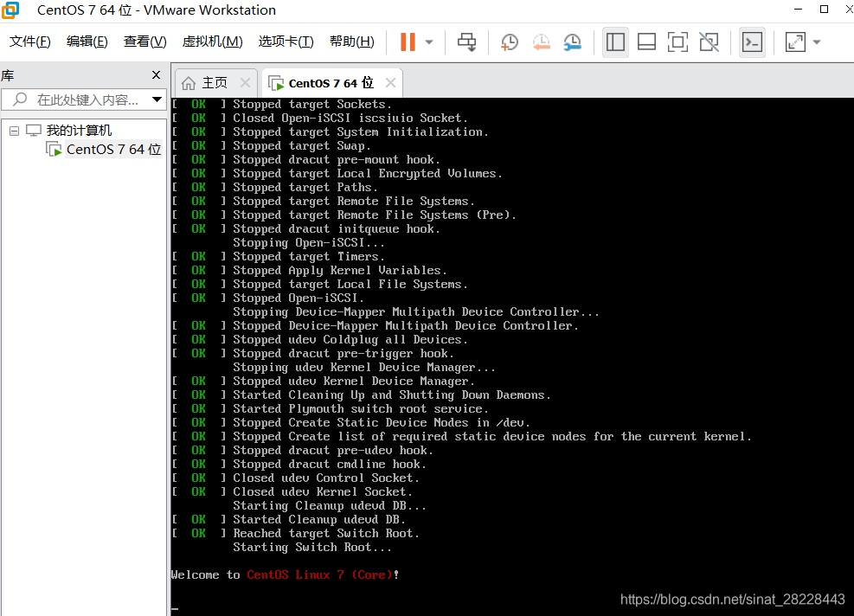Click 'Stopping Open-iSCSI...' console line
This screenshot has height=616, width=854.
(x=309, y=242)
